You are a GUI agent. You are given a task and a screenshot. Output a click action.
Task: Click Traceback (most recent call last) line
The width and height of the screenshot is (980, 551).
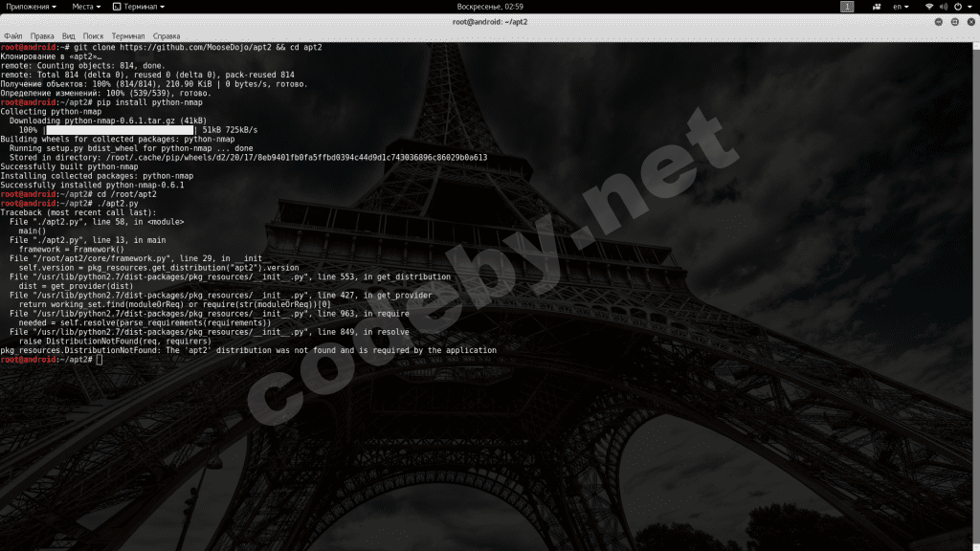pyautogui.click(x=78, y=212)
